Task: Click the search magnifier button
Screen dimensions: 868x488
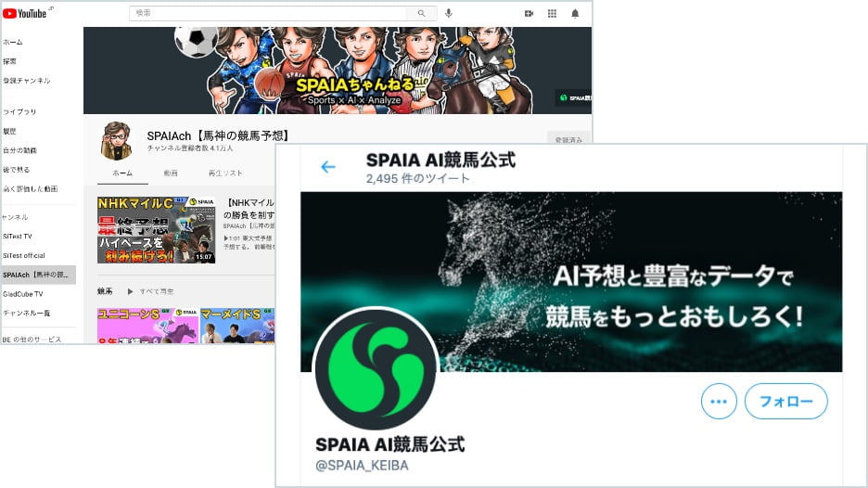Action: click(x=421, y=13)
